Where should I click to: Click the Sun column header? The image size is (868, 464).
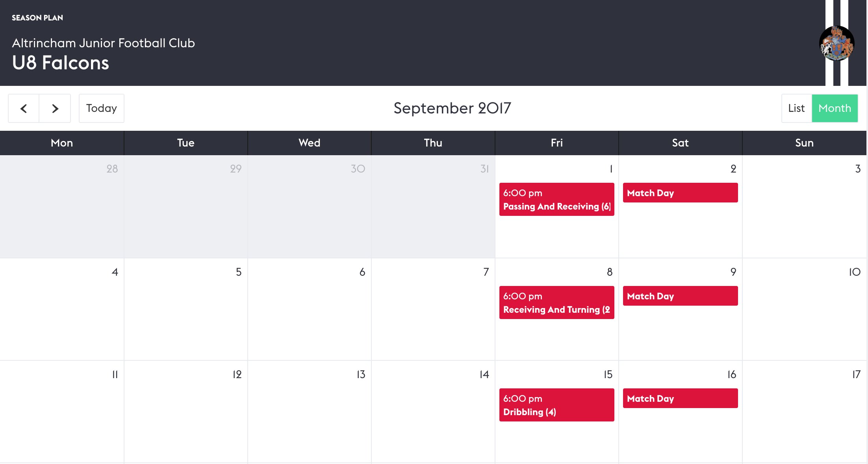point(804,143)
